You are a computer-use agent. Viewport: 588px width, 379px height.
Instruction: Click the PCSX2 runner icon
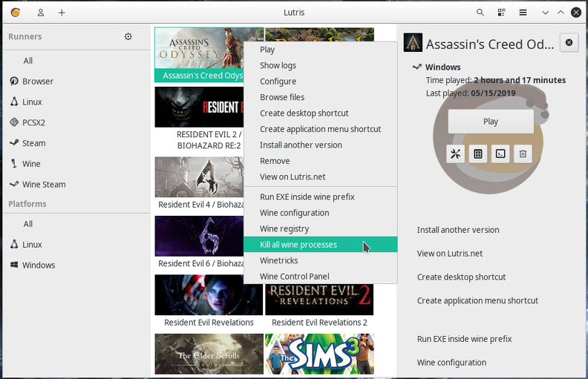click(x=14, y=122)
